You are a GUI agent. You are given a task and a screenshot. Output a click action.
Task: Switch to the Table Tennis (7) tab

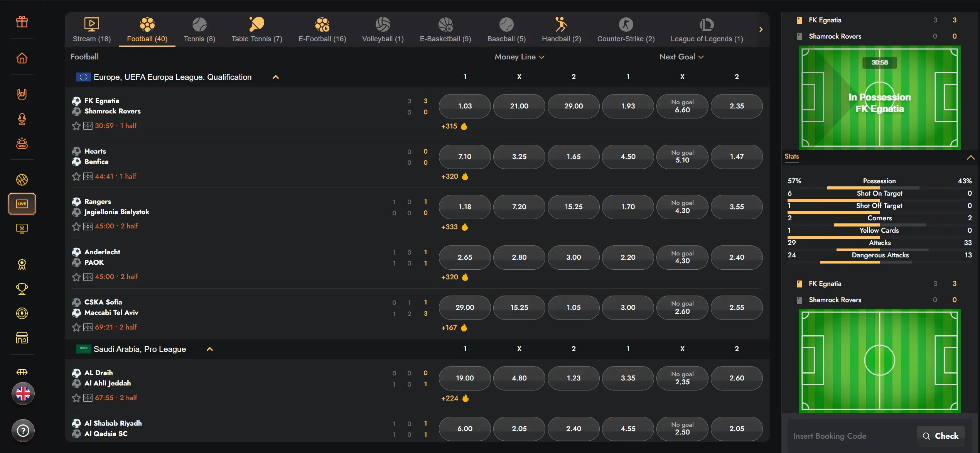pos(257,30)
